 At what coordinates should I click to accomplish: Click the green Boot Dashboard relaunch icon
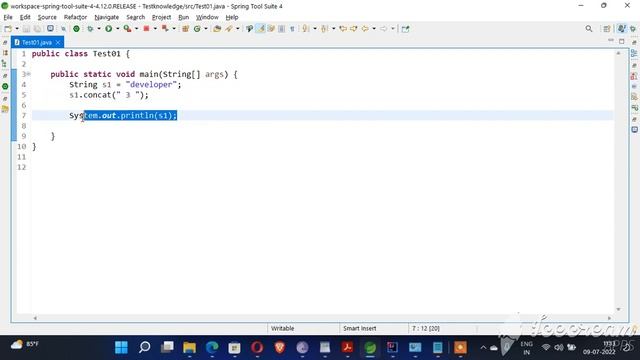[76, 29]
